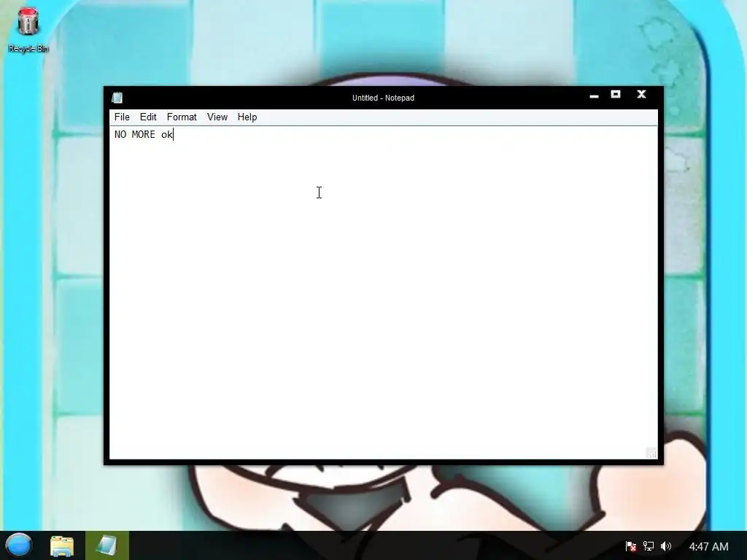Open the File menu in Notepad
This screenshot has height=560, width=747.
[122, 117]
